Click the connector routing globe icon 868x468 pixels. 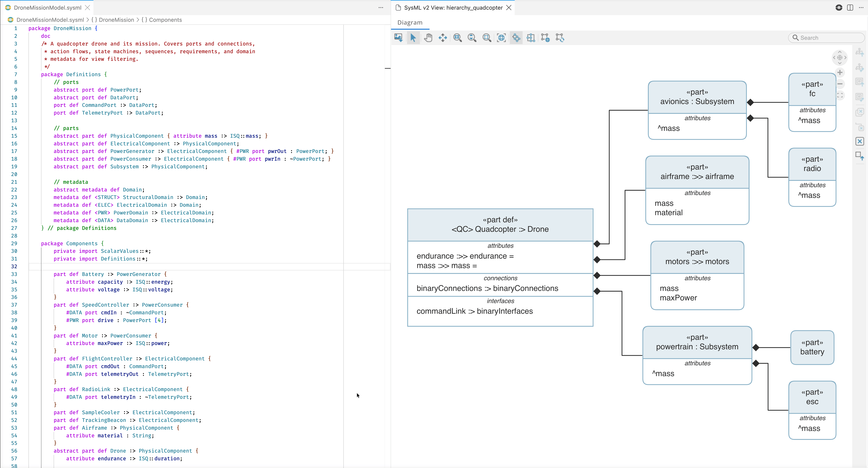[x=546, y=38]
